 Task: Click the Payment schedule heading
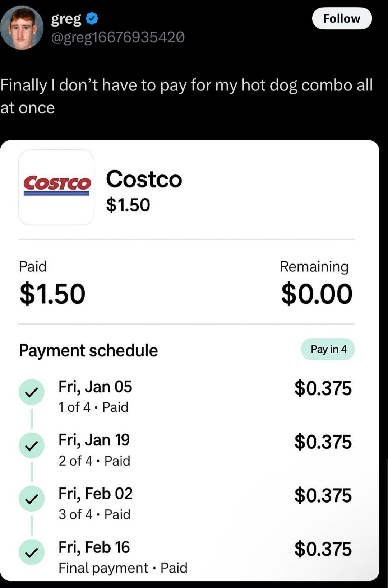coord(88,350)
